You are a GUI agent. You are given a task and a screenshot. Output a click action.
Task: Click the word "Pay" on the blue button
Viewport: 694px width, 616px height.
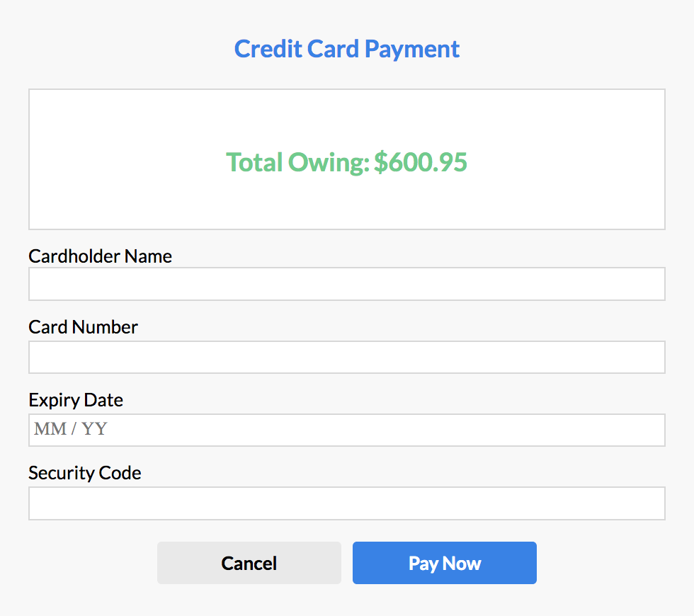(x=423, y=564)
